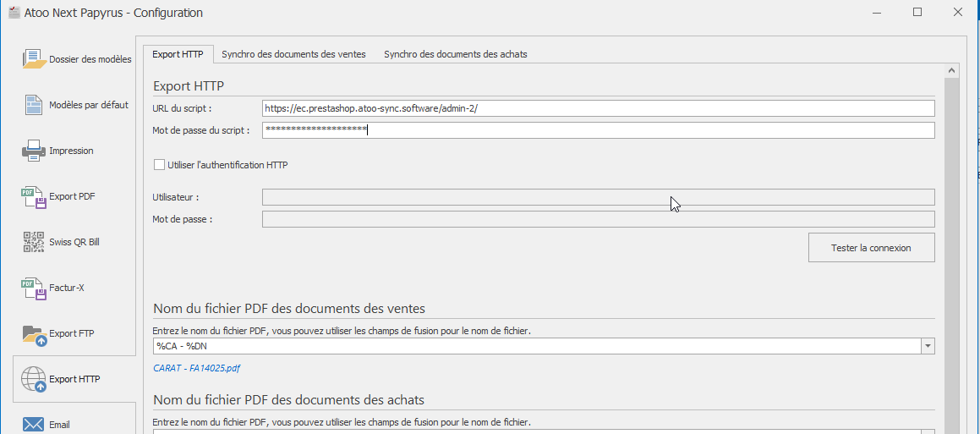Viewport: 980px width, 434px height.
Task: Click the Export FTP folder icon
Action: pos(34,333)
